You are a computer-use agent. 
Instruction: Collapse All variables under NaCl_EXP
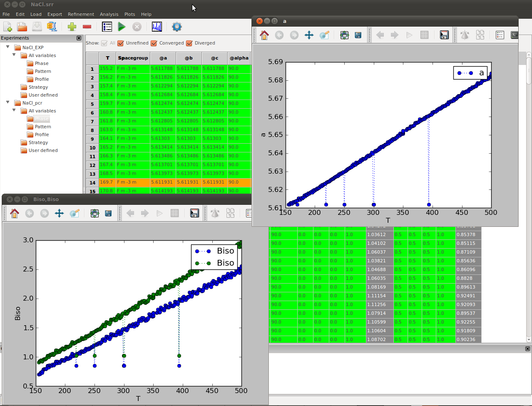[x=14, y=55]
